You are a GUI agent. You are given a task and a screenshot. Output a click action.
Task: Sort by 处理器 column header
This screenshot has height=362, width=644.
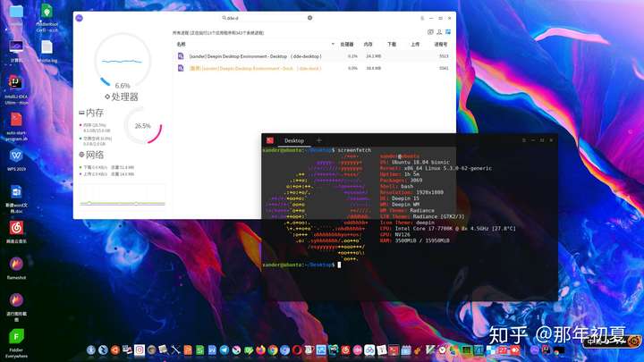point(347,44)
